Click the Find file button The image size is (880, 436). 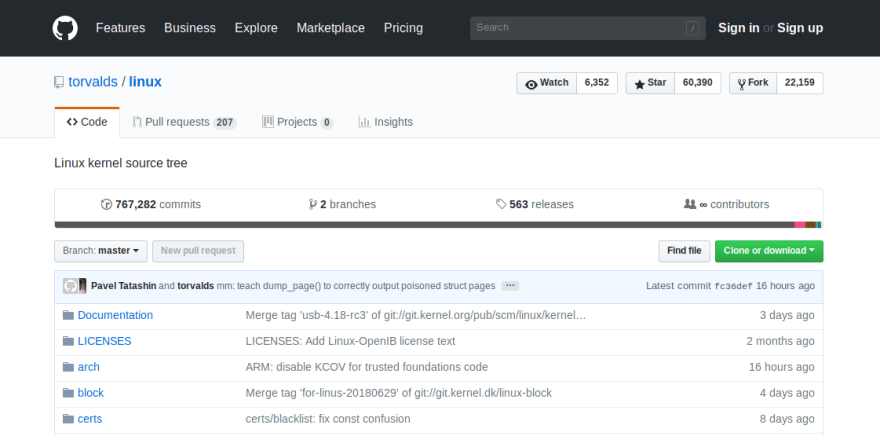(x=684, y=251)
